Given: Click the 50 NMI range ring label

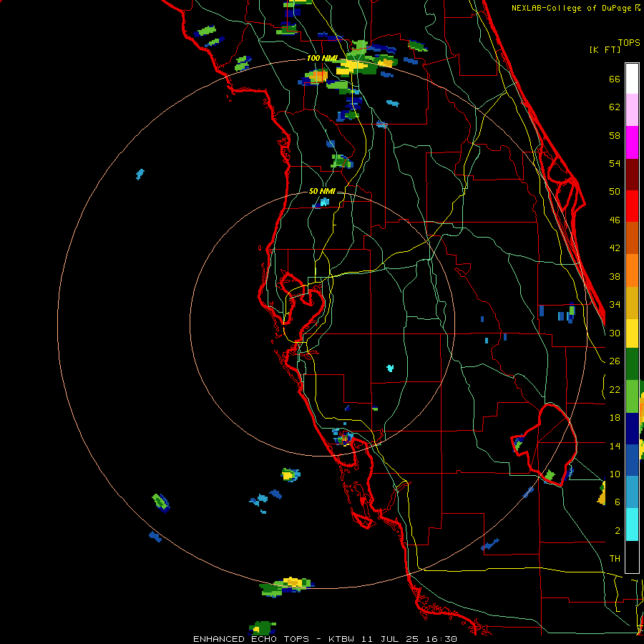Looking at the screenshot, I should [x=321, y=191].
